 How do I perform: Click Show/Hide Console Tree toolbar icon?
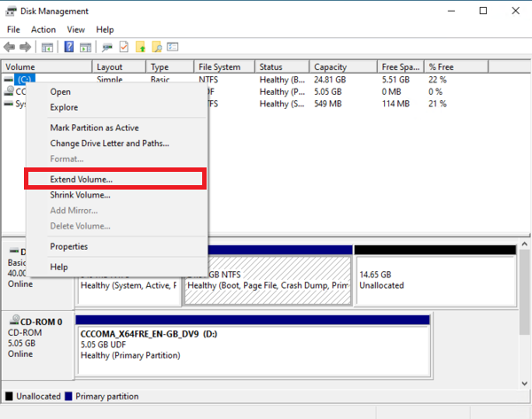(x=47, y=46)
